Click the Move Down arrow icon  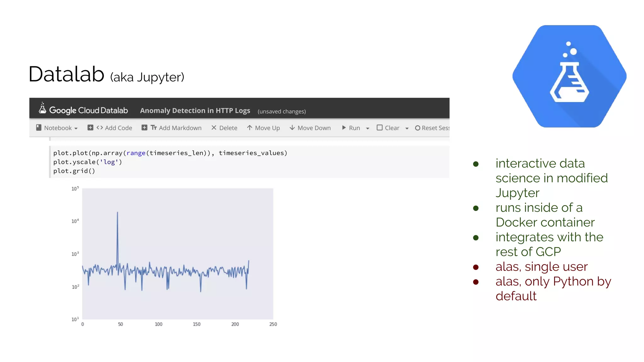pyautogui.click(x=292, y=128)
